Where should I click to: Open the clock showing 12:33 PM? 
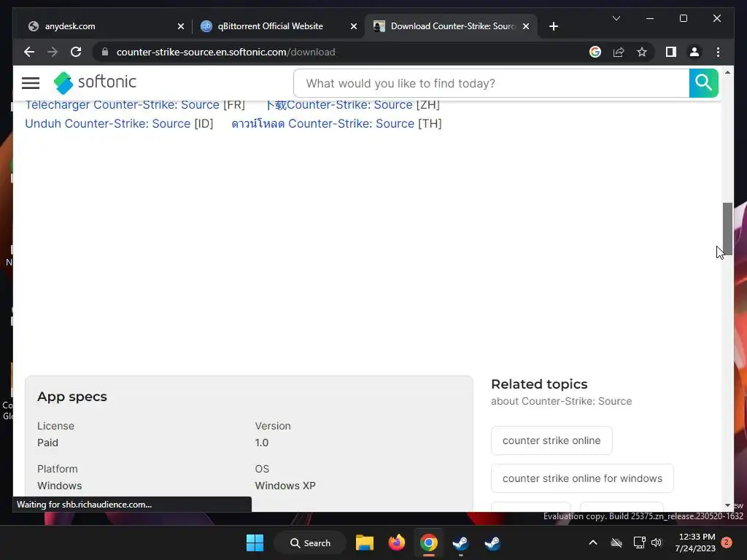pyautogui.click(x=695, y=542)
